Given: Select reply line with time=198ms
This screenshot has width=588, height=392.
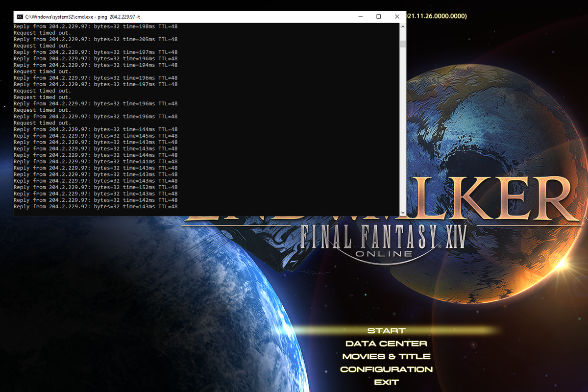Looking at the screenshot, I should click(x=96, y=26).
